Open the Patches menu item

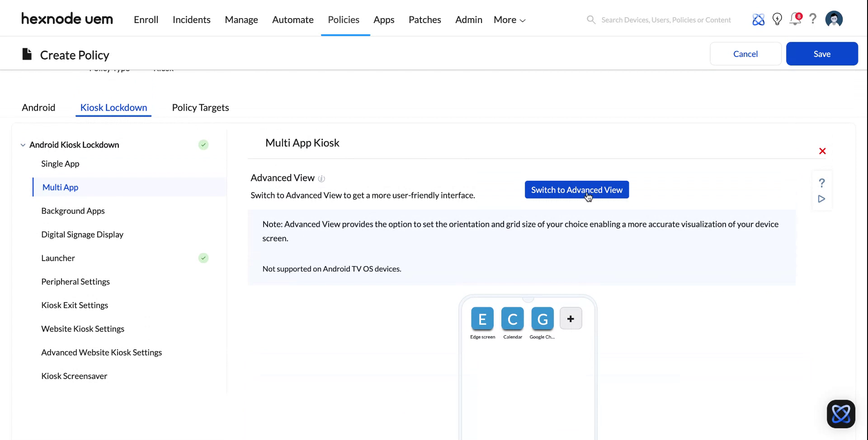click(x=425, y=19)
